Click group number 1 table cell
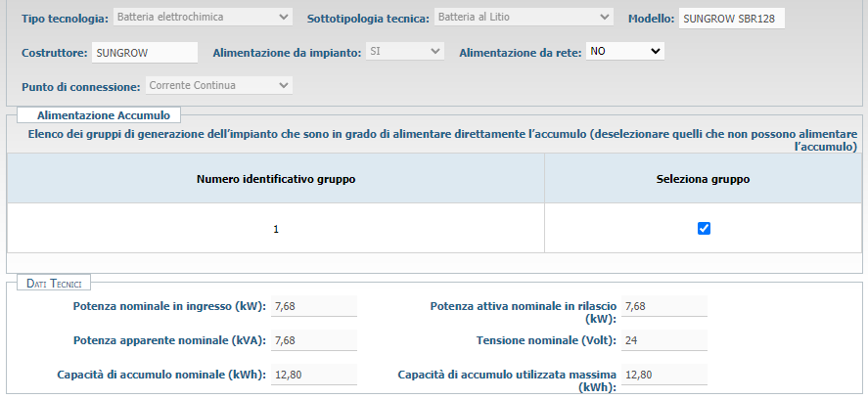The height and width of the screenshot is (399, 868). [x=275, y=229]
